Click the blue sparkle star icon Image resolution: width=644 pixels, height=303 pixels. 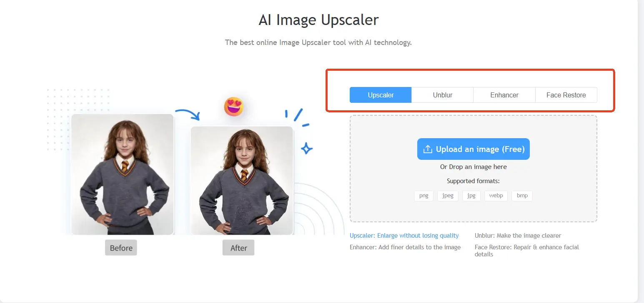click(x=307, y=149)
